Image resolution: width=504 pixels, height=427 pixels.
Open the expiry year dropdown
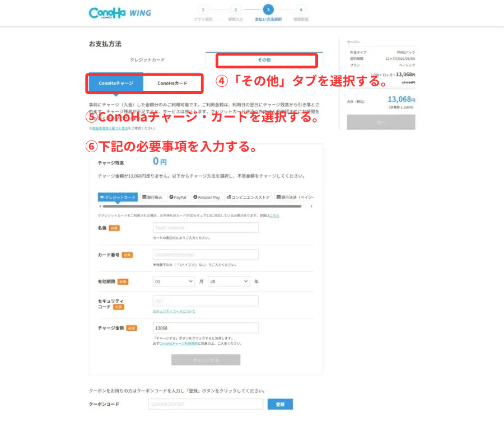pyautogui.click(x=228, y=281)
